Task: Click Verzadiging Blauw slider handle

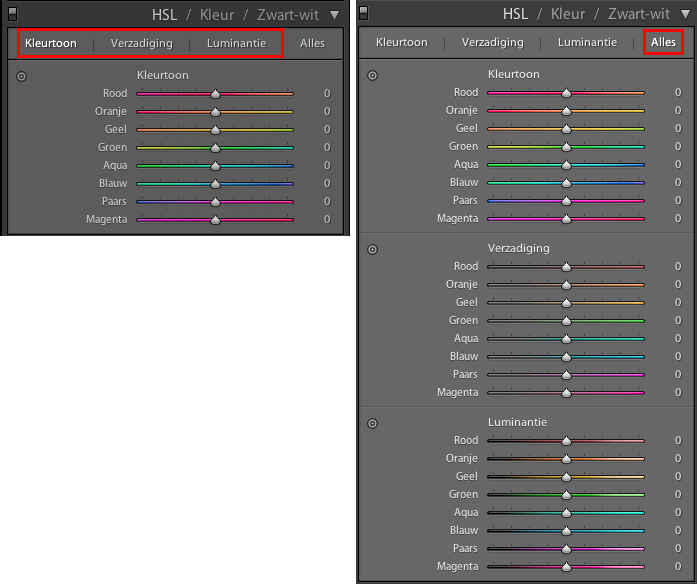Action: point(566,356)
